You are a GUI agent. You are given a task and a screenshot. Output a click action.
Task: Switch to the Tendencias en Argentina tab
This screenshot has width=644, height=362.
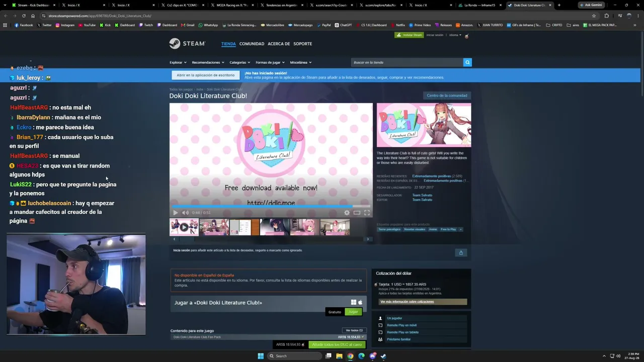point(282,5)
